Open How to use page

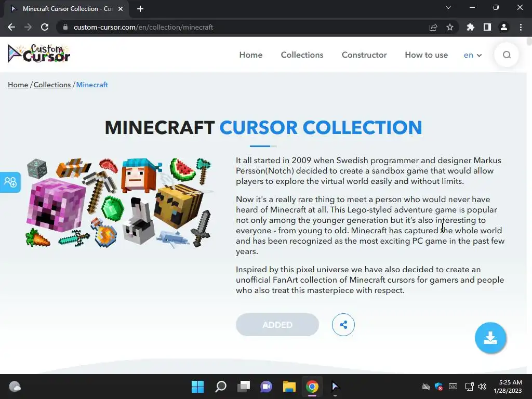coord(426,55)
